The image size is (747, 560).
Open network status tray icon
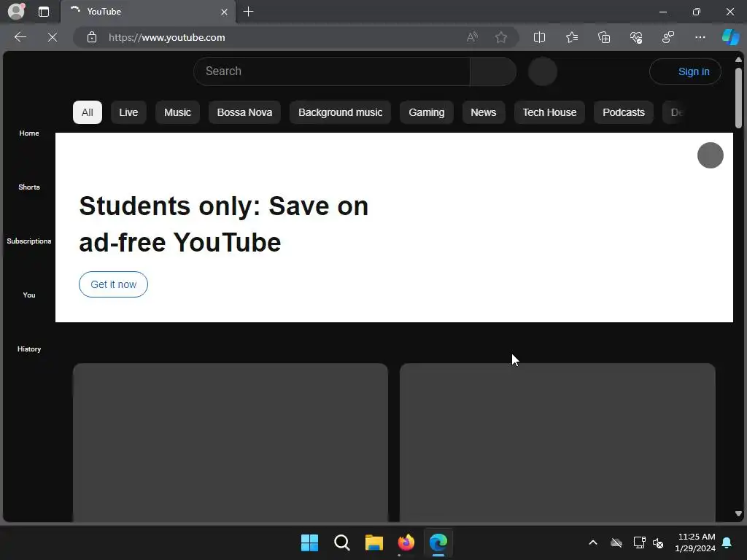(639, 542)
